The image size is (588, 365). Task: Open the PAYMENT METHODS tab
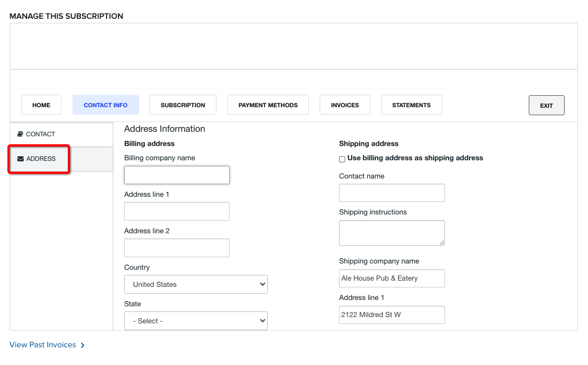pyautogui.click(x=268, y=105)
